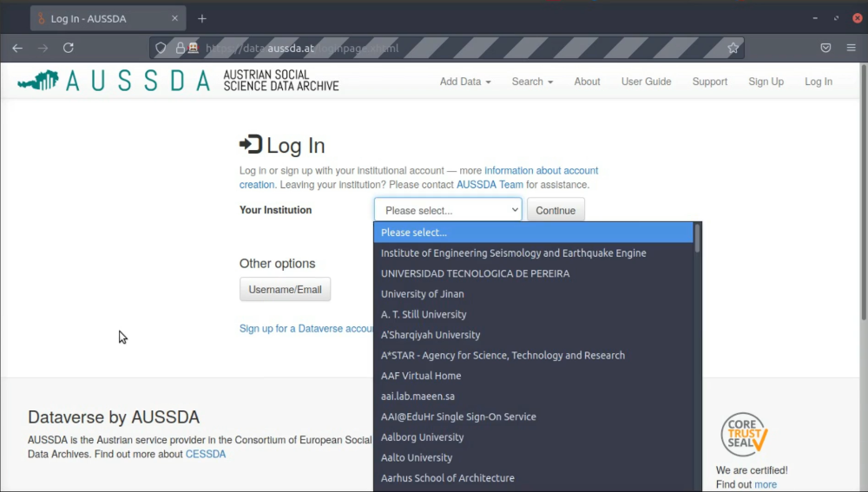This screenshot has height=492, width=868.
Task: Click Log In in the navbar
Action: click(819, 82)
